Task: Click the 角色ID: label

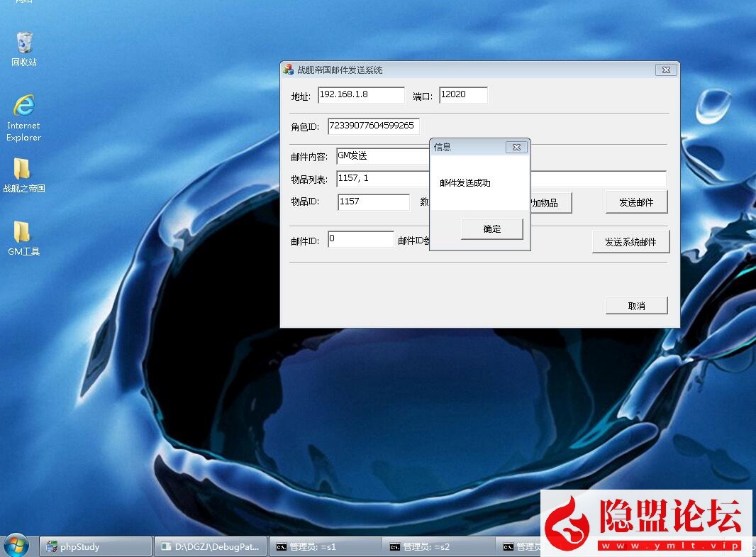Action: click(x=305, y=127)
